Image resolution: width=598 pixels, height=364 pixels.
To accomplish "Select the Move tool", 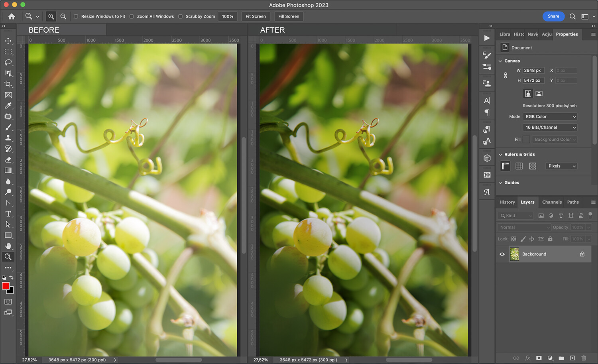I will click(x=8, y=41).
